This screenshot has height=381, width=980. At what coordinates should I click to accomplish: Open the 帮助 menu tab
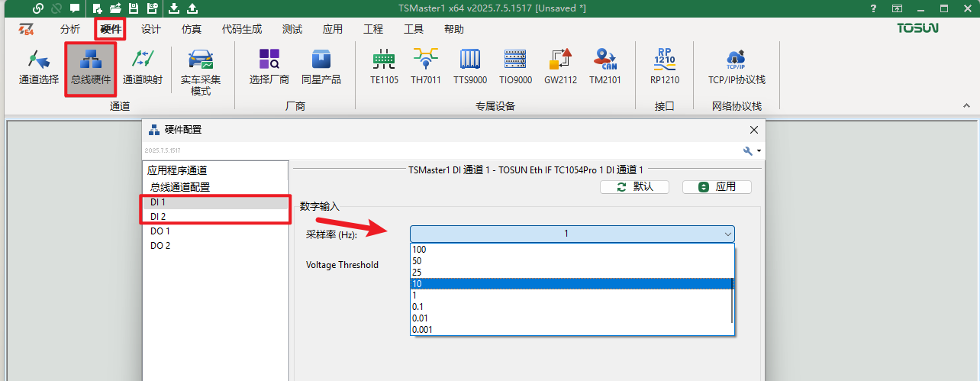click(x=453, y=29)
